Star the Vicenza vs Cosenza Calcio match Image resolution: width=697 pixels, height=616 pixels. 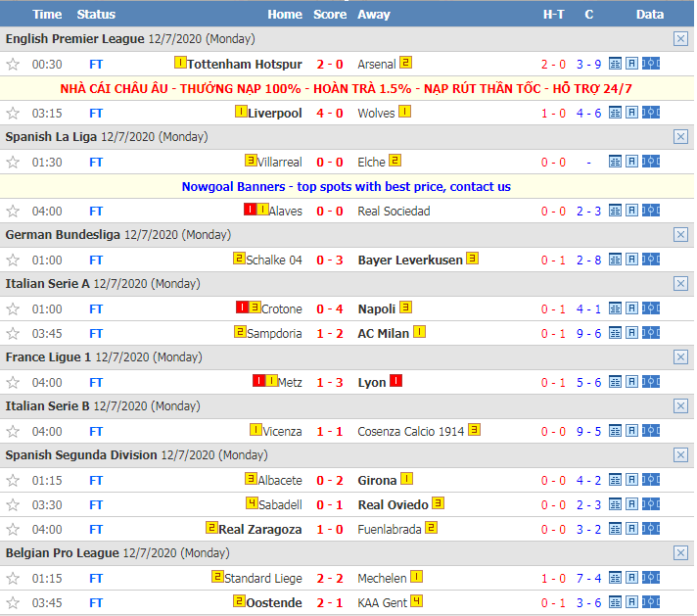13,432
